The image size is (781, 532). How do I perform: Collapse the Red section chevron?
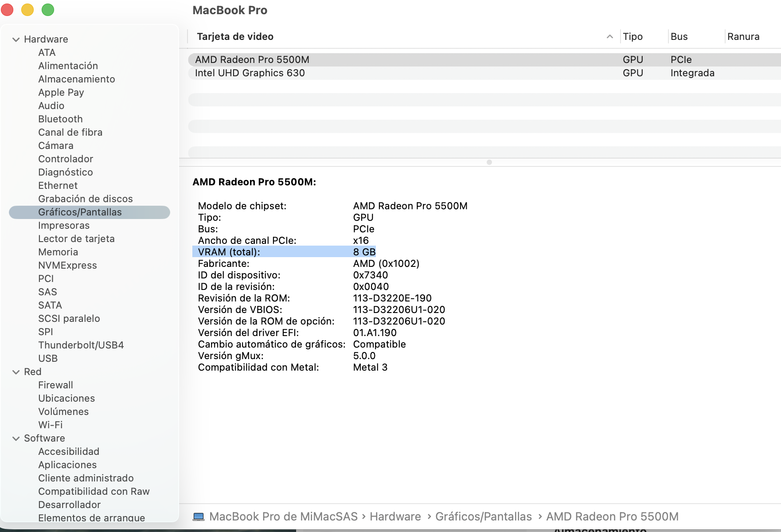(x=16, y=372)
